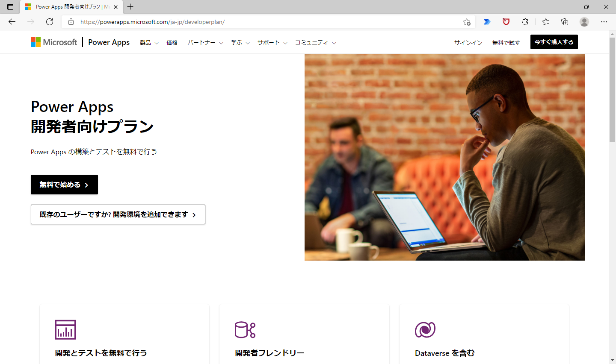Click the database connector icon

245,330
